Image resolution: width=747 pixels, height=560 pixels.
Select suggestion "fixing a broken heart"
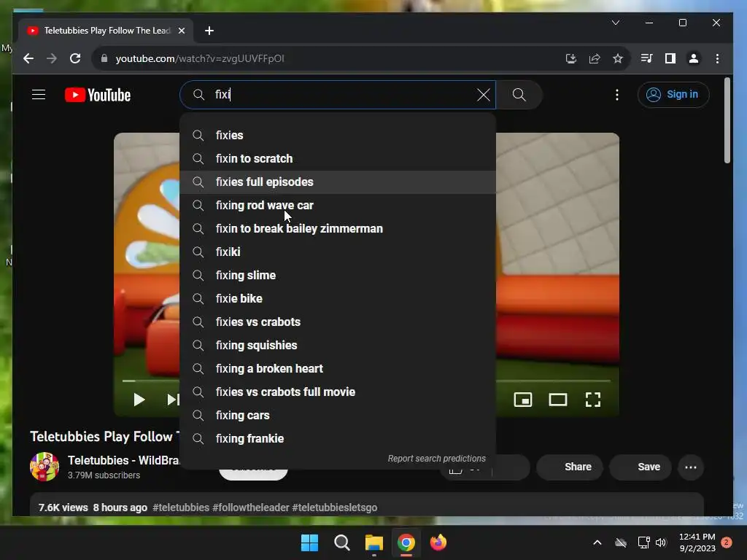point(338,368)
